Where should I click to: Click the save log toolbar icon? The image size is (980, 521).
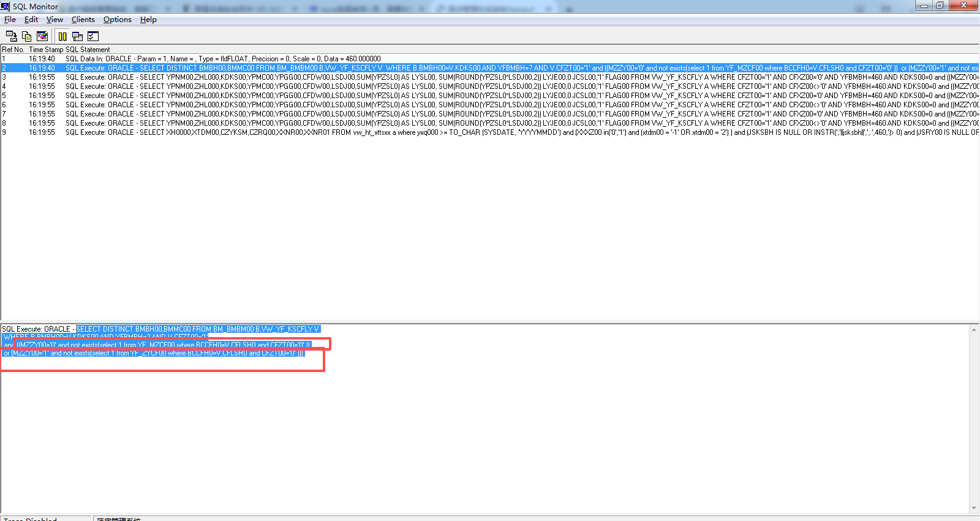tap(11, 36)
